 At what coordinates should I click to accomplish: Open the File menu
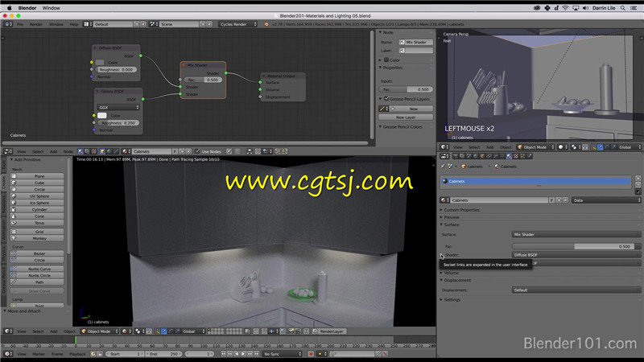(x=19, y=24)
